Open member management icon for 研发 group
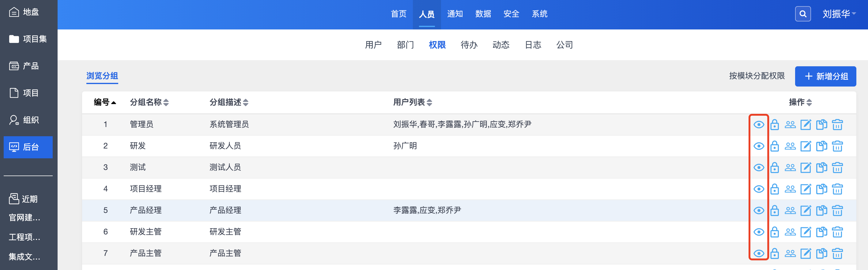Screen dimensions: 868x270 [790, 146]
